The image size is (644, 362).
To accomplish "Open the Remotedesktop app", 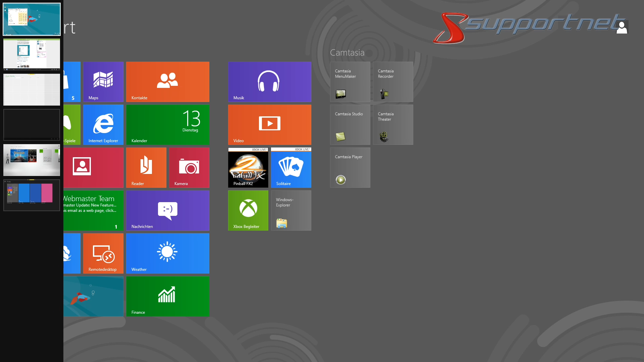I will (x=103, y=253).
